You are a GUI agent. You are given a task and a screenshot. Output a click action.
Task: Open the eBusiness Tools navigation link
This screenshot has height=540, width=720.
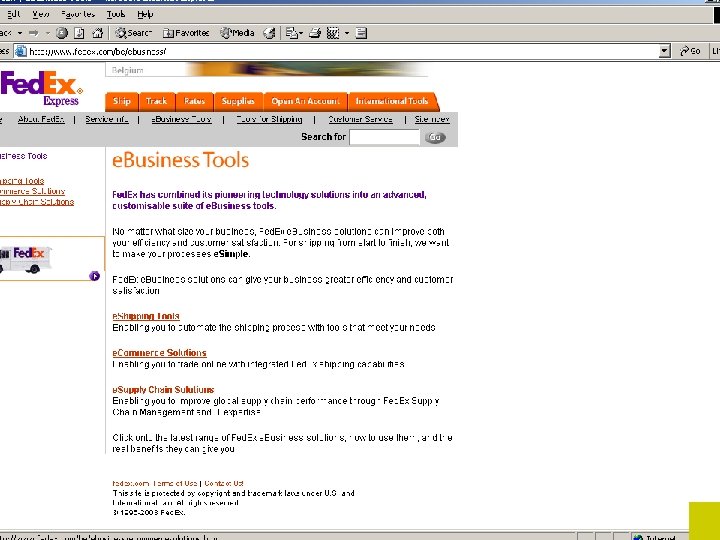pos(181,119)
